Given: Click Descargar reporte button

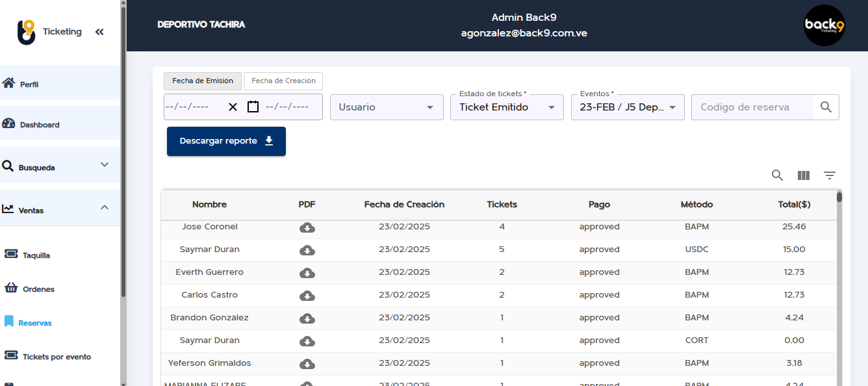Looking at the screenshot, I should coord(226,141).
